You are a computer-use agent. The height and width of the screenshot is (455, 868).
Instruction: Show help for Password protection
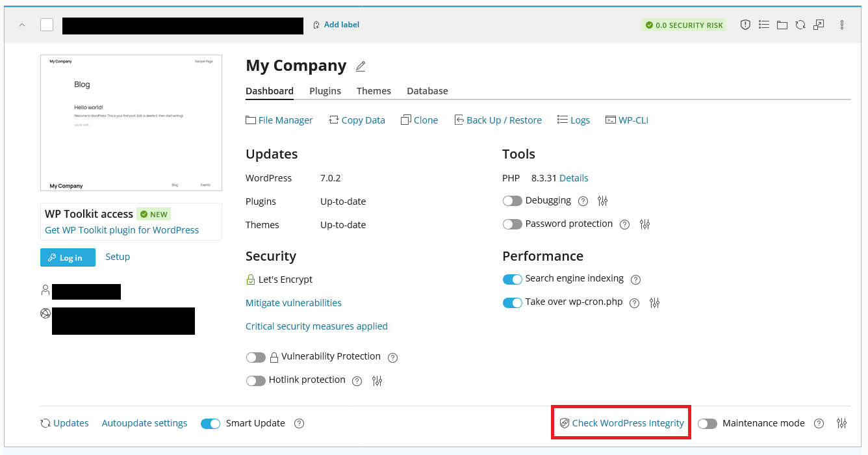(x=624, y=225)
